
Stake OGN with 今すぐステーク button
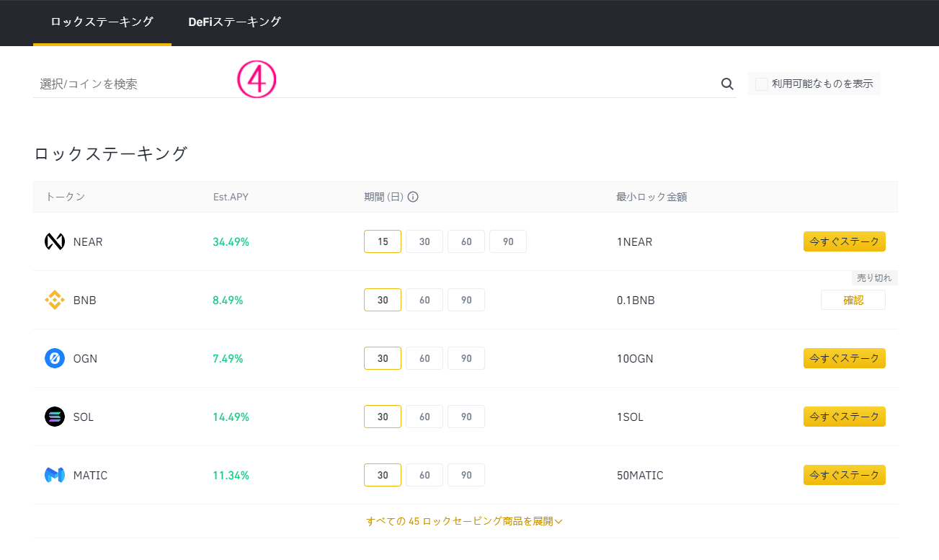click(845, 358)
